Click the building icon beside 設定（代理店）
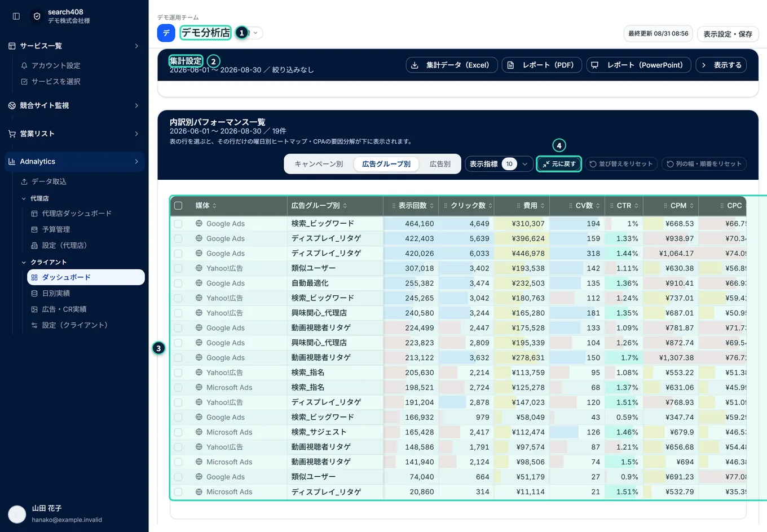767x532 pixels. tap(34, 246)
